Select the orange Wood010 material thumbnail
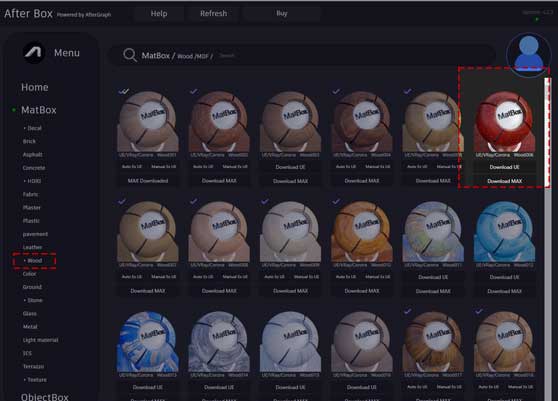558x401 pixels. 362,232
